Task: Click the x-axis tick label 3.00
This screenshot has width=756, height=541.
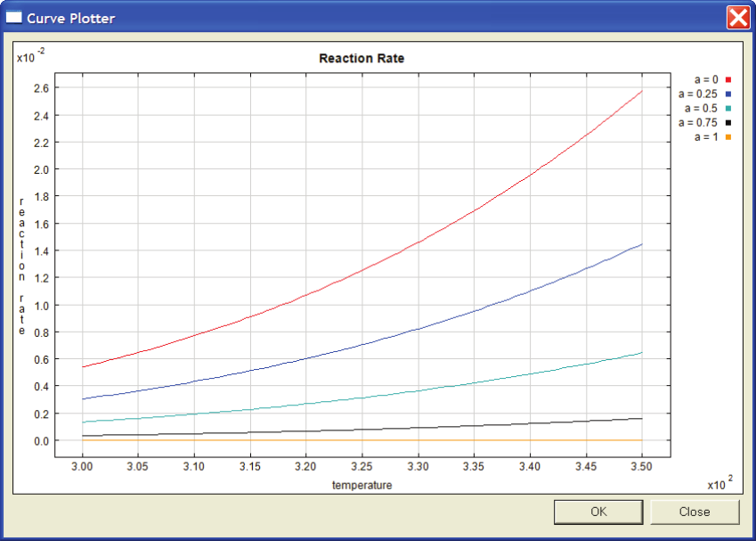Action: coord(82,467)
